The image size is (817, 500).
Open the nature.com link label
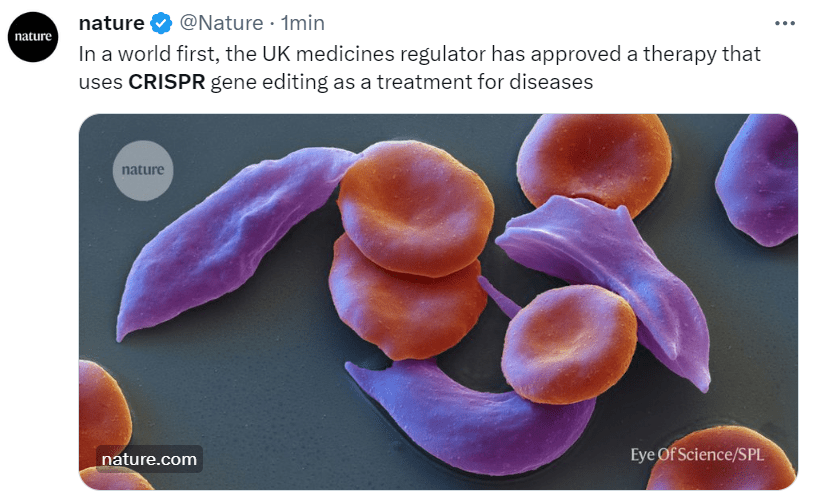(x=149, y=459)
